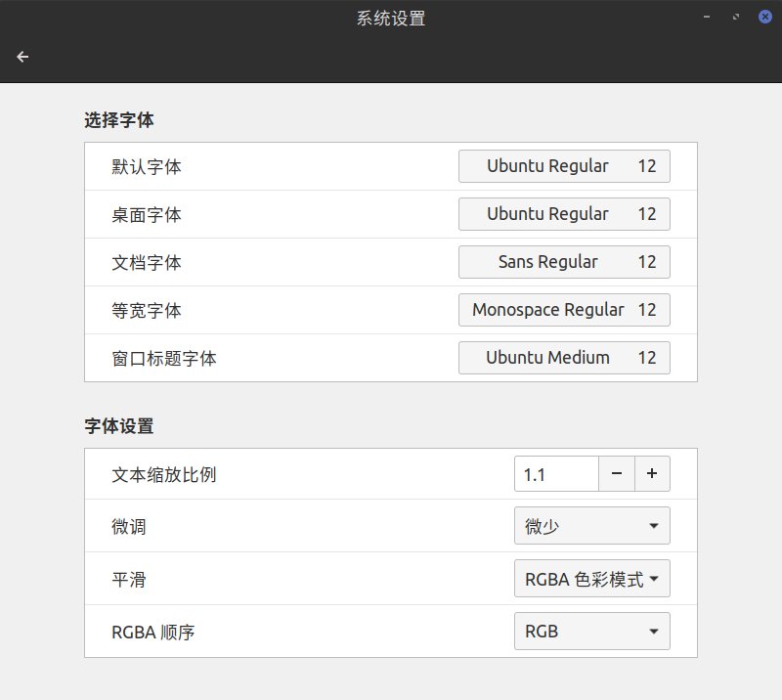The width and height of the screenshot is (782, 700).
Task: Open the RGBA 顺序 dropdown set to RGB
Action: [x=591, y=631]
